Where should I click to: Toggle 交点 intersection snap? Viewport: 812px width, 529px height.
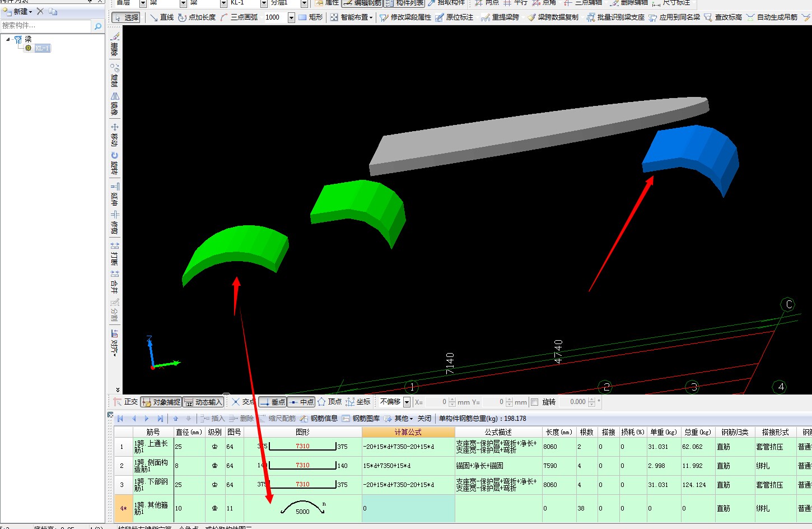pos(243,402)
